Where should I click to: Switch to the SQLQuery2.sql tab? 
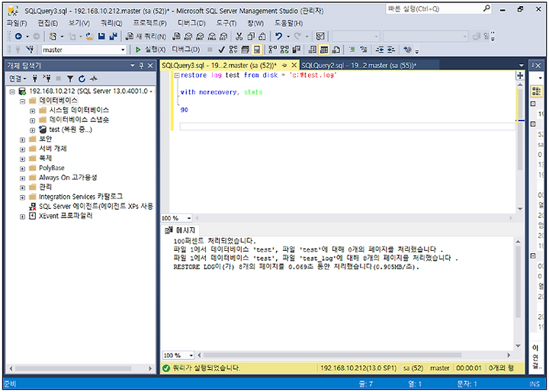[x=358, y=65]
